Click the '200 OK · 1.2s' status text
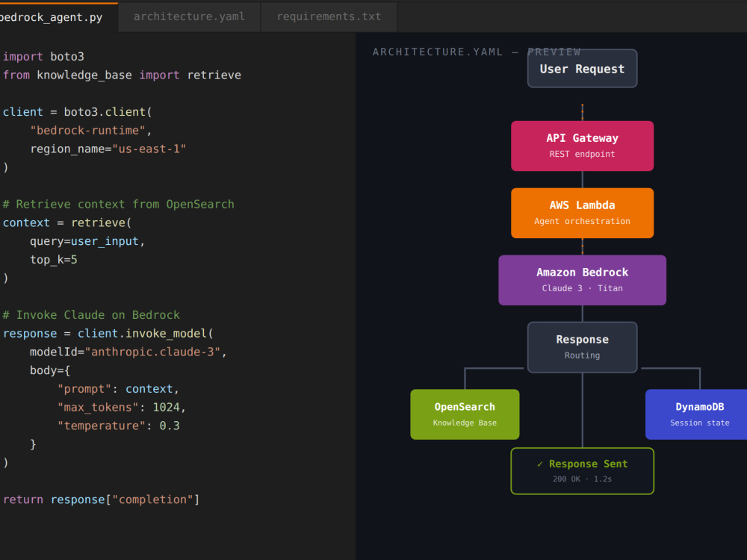The width and height of the screenshot is (747, 560). click(x=582, y=479)
